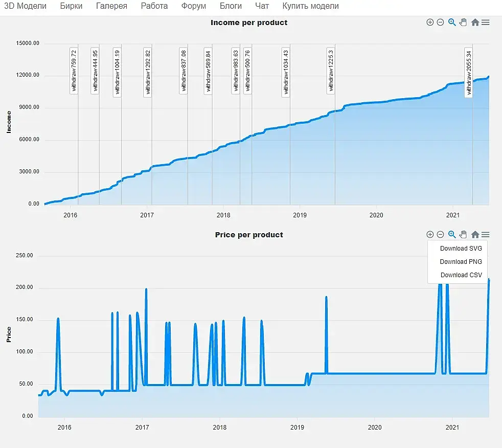Zoom in on the Price chart

[x=430, y=234]
